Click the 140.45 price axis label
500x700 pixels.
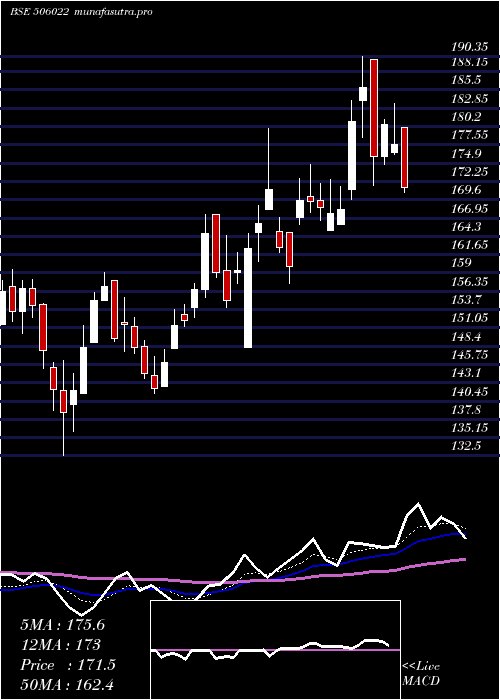tap(469, 392)
